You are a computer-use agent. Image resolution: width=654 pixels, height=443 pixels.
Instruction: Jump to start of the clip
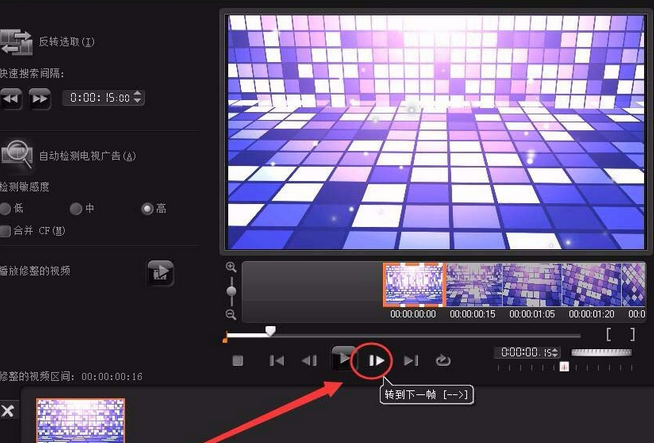tap(277, 360)
